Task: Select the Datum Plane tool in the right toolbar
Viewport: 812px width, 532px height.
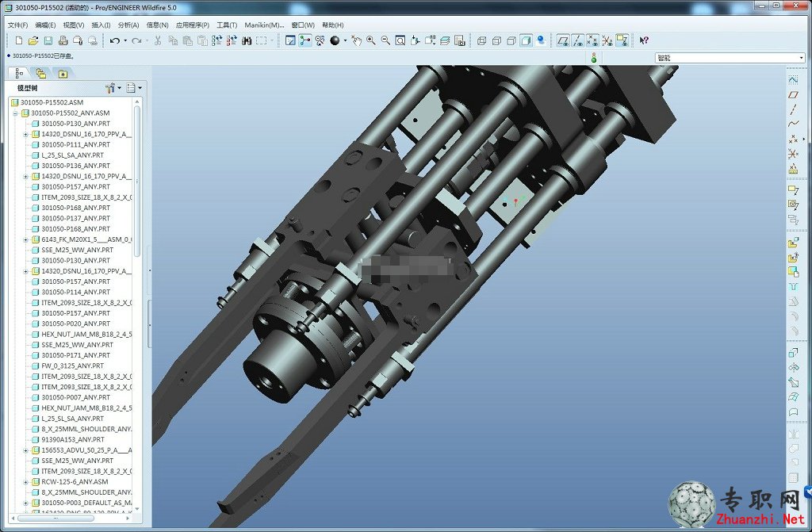Action: pyautogui.click(x=793, y=95)
